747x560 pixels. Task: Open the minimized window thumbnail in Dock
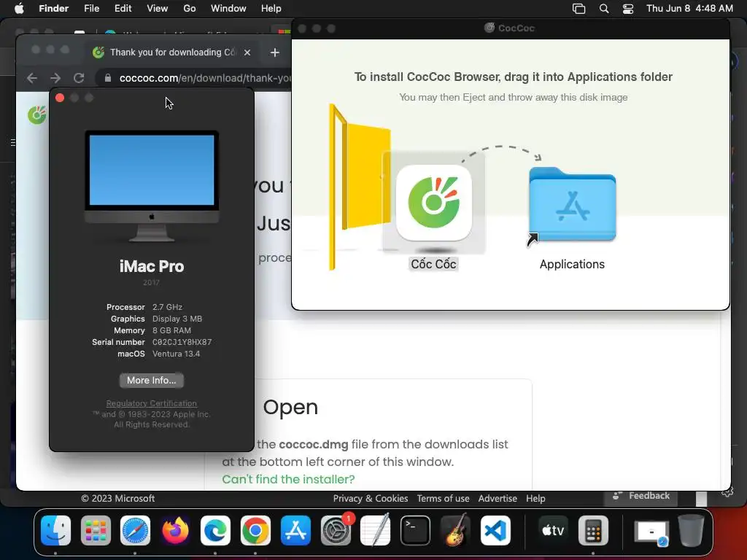tap(651, 532)
